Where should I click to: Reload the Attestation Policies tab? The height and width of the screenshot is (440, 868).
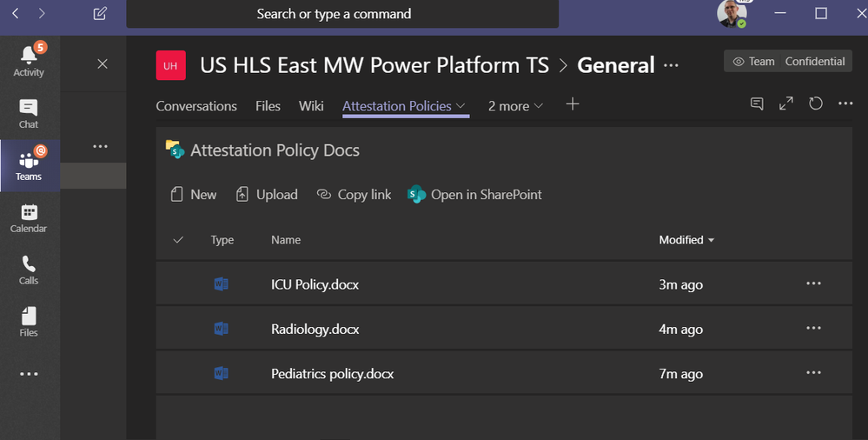(815, 103)
